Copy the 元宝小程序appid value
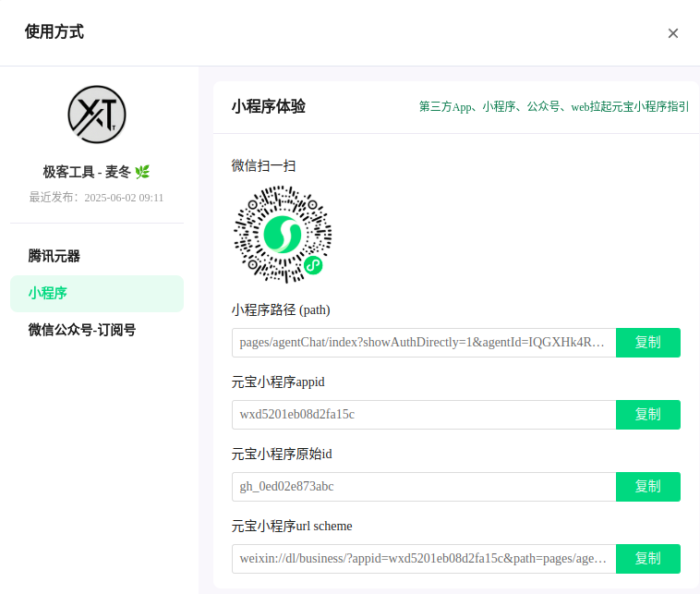The image size is (700, 594). [x=647, y=415]
